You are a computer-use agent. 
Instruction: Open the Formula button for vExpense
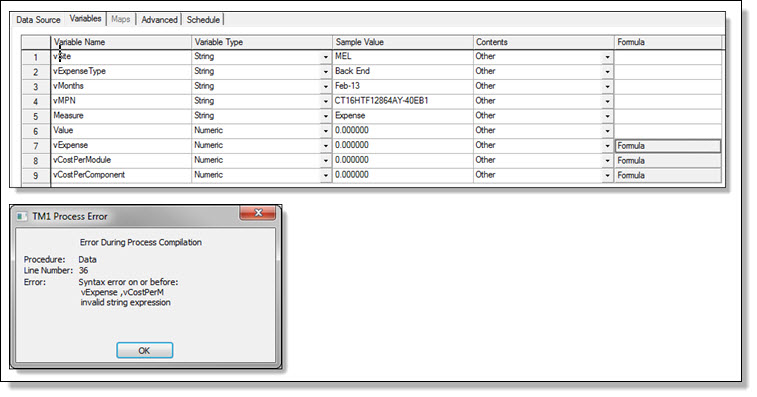(668, 146)
